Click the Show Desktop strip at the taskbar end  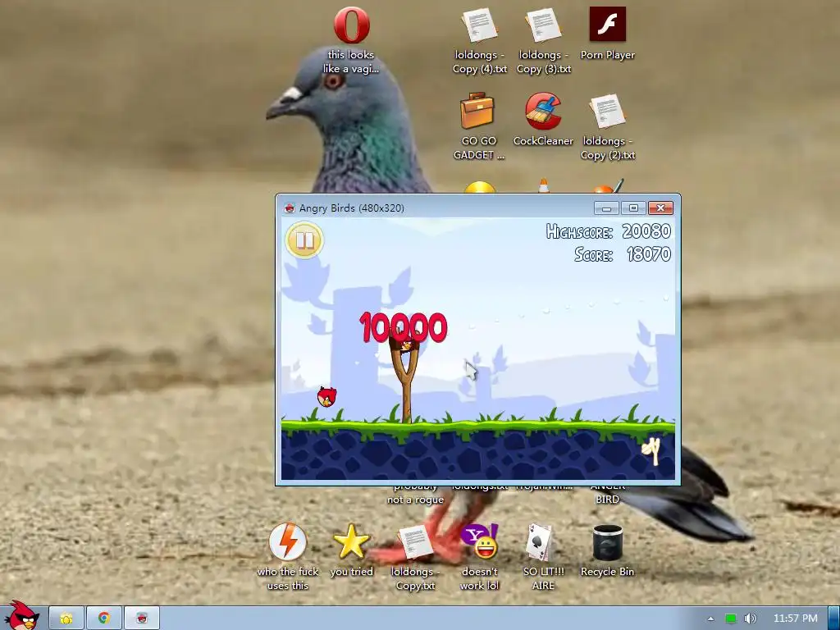pos(833,619)
